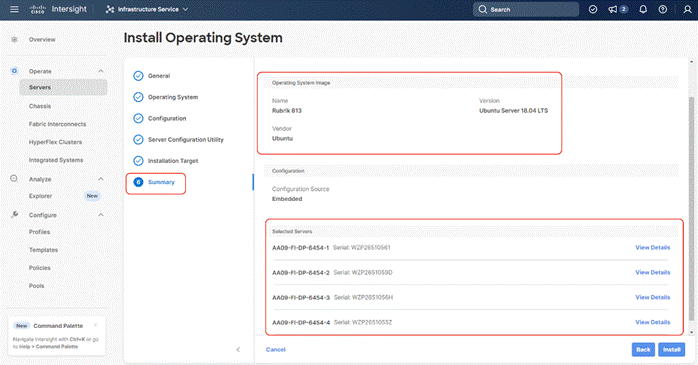
Task: Go to Overview in sidebar
Action: [42, 40]
